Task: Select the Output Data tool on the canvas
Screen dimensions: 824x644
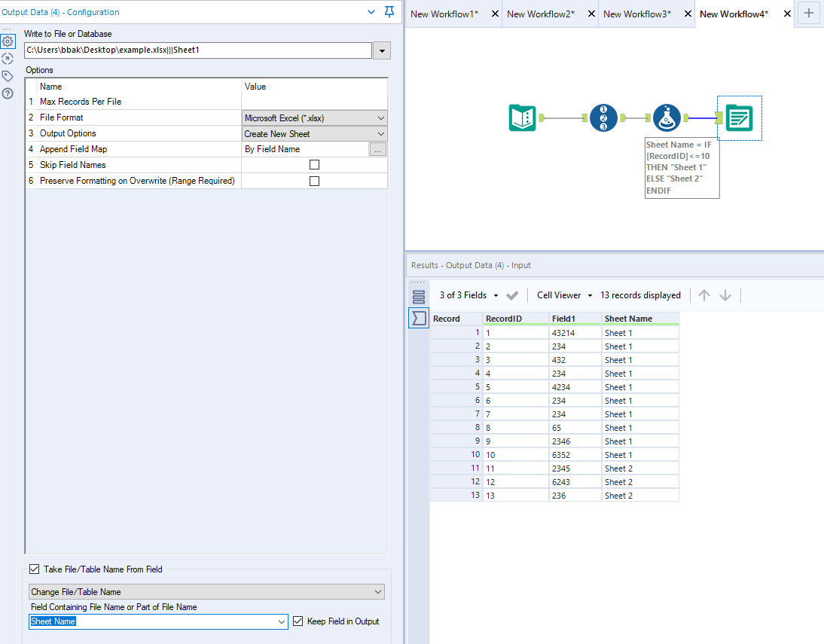Action: [739, 118]
